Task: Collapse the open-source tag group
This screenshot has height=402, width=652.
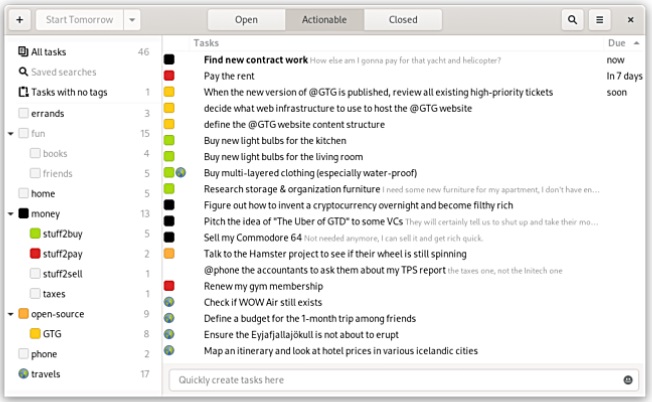Action: click(x=11, y=314)
